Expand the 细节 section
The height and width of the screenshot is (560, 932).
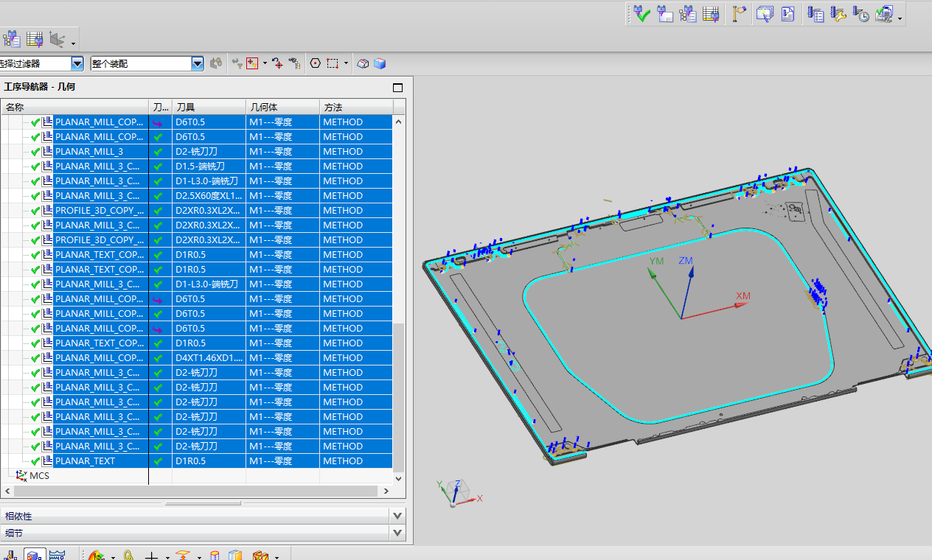[397, 533]
